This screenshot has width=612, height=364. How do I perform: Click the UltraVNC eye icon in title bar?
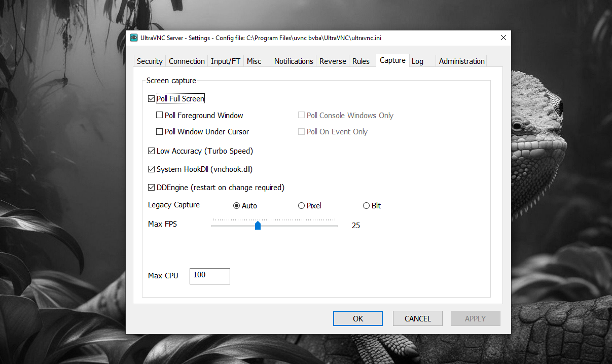(134, 38)
